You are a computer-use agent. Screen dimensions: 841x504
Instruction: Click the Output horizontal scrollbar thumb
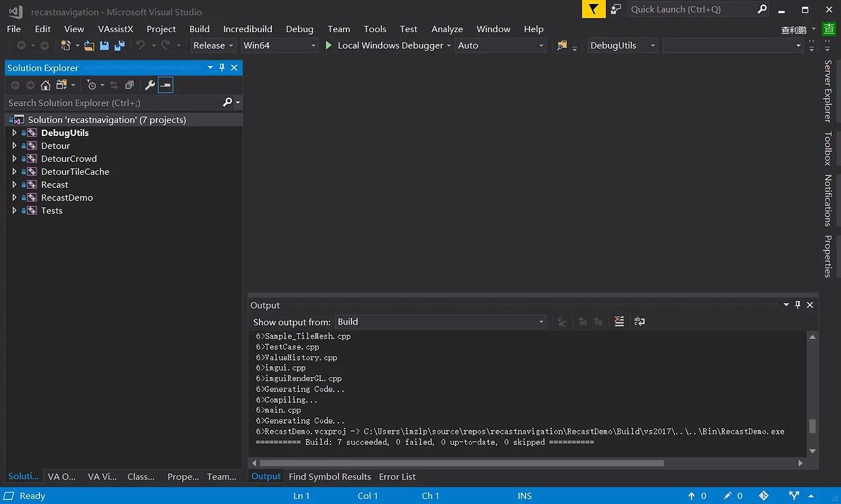[x=461, y=463]
